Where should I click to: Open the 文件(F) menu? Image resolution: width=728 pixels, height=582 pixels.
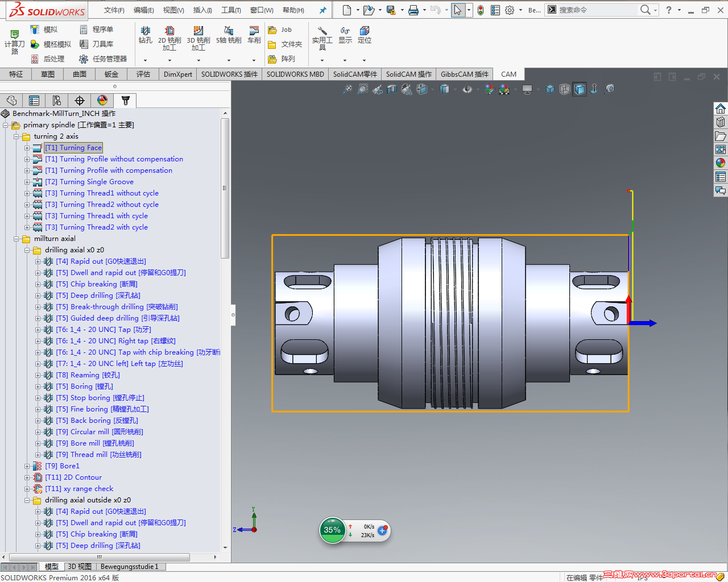point(114,10)
